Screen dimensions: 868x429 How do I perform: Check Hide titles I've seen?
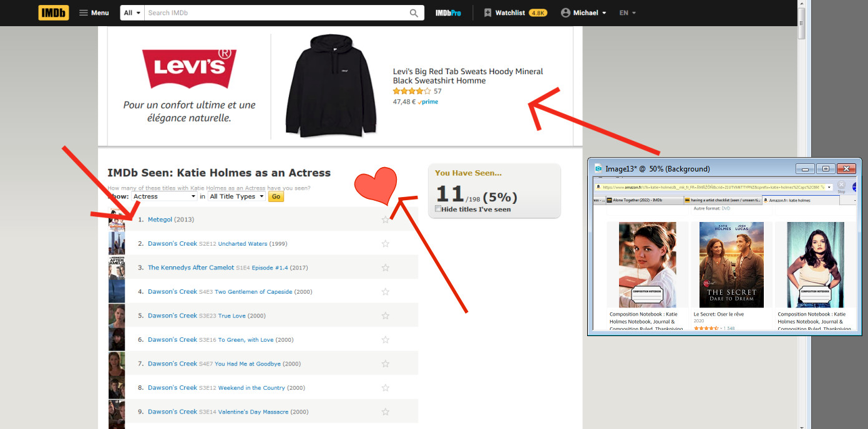coord(438,209)
